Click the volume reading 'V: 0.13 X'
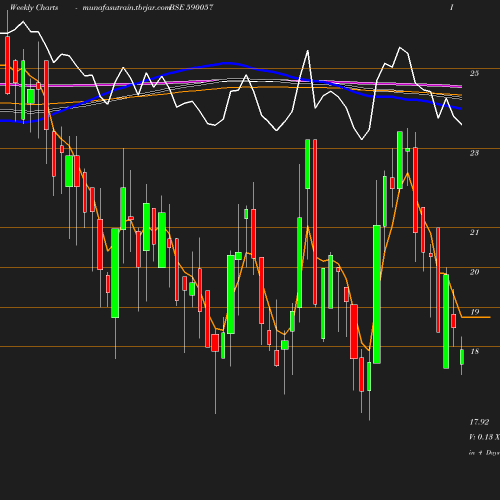Screen dimensions: 500x500 point(484,437)
